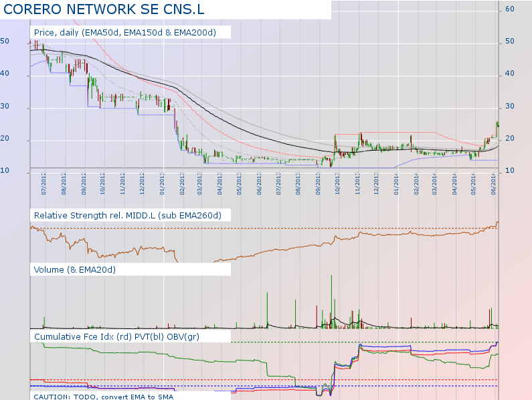Click the 02/2014 date axis label
The image size is (532, 400).
pyautogui.click(x=417, y=184)
